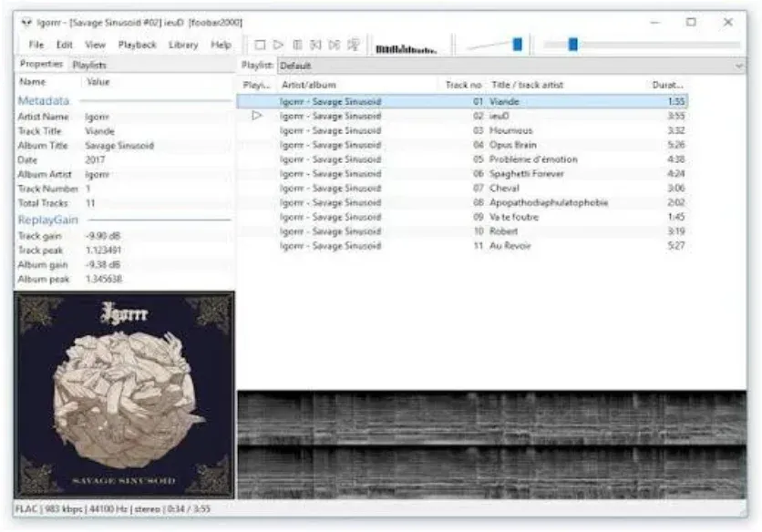Click the Track gain value -9.90 dB
The height and width of the screenshot is (532, 762).
click(x=103, y=236)
